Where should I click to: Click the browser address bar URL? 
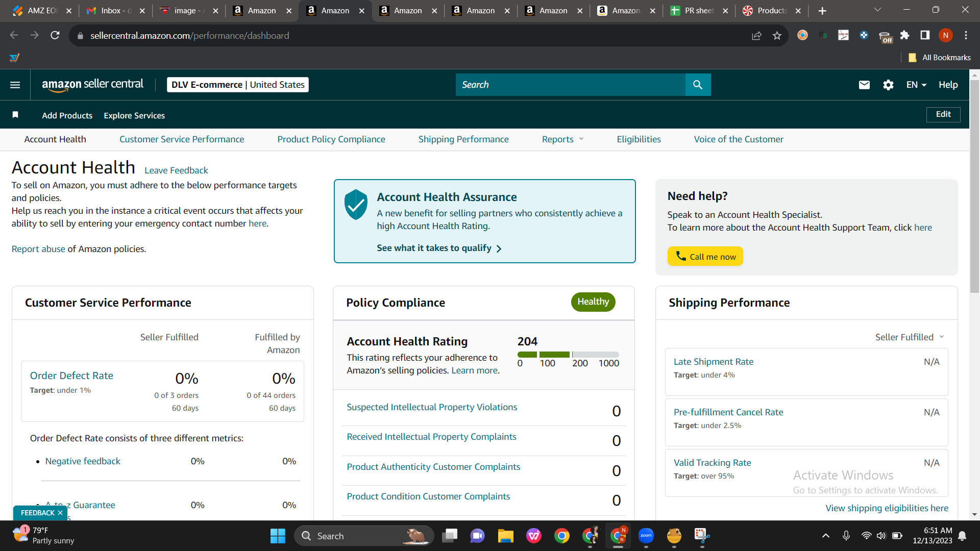(190, 35)
